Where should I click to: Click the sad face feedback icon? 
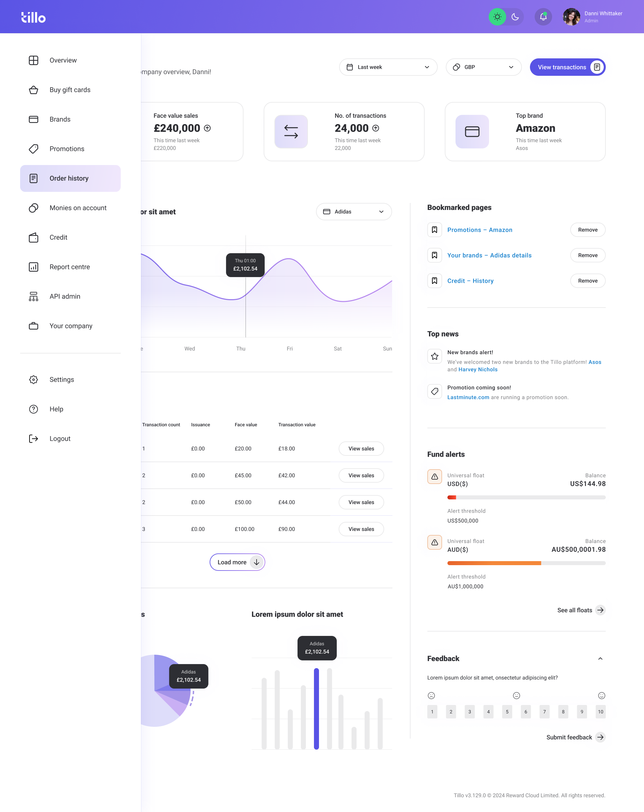(431, 696)
